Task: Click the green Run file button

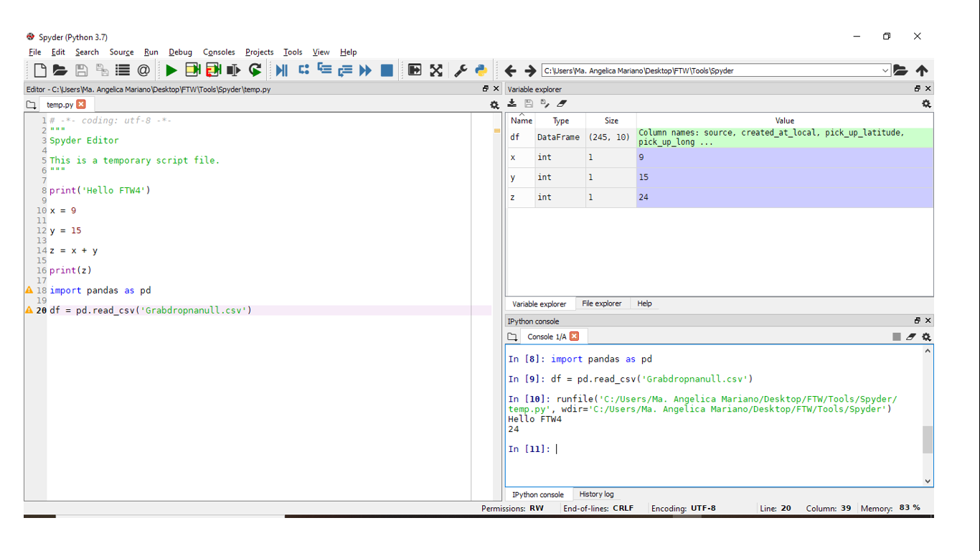Action: click(x=171, y=70)
